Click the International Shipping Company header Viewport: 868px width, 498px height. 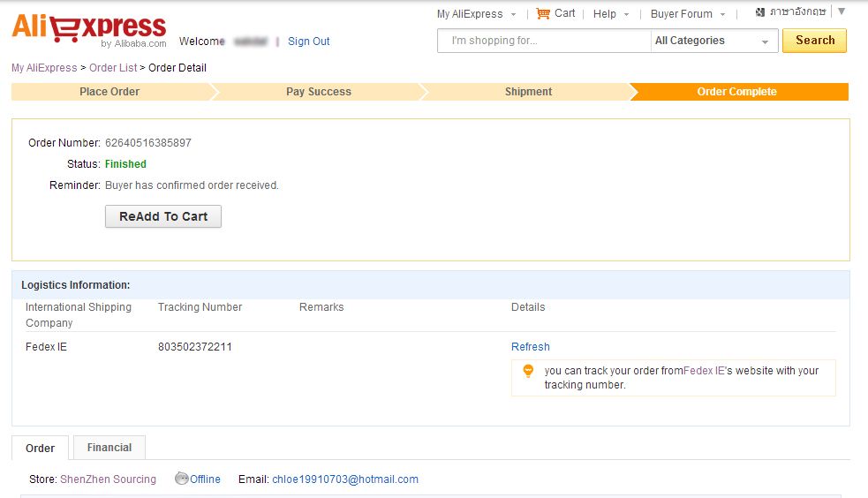pyautogui.click(x=79, y=315)
